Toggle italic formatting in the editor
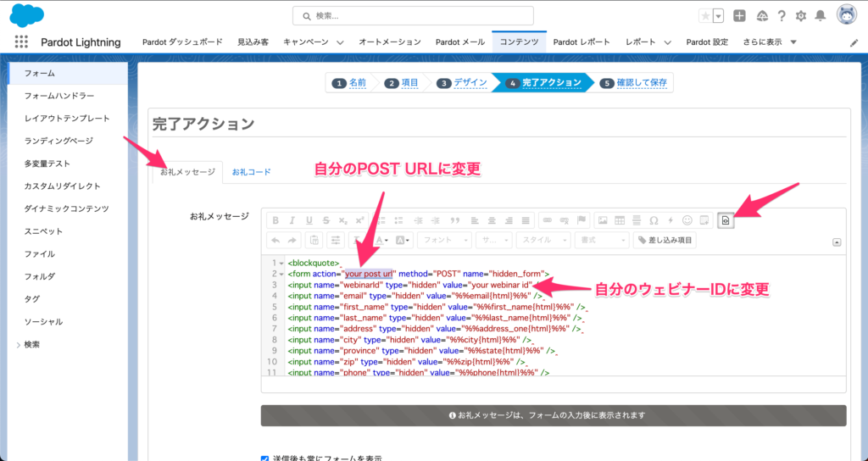Screen dimensions: 868x461 (292, 220)
